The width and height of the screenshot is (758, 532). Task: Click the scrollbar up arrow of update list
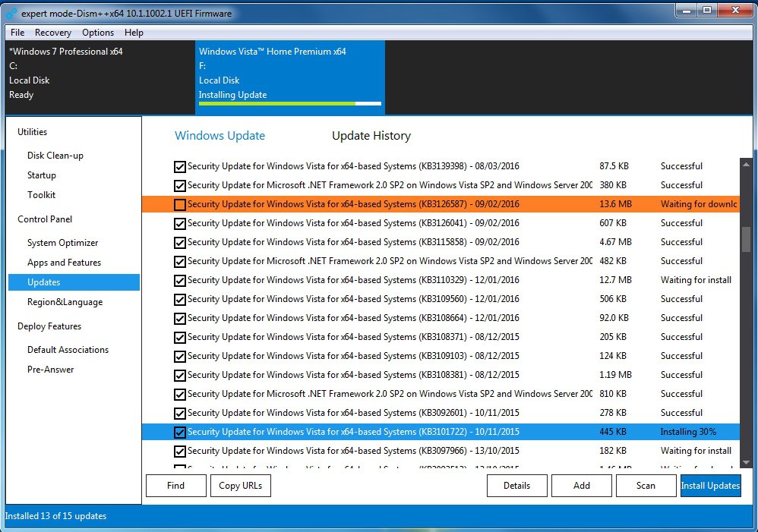coord(746,165)
